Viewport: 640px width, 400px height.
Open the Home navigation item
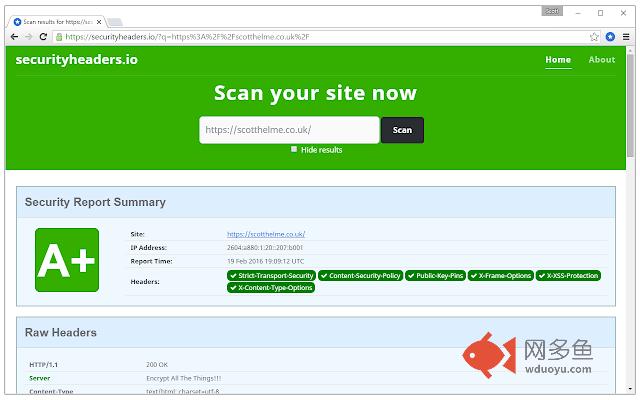pos(558,60)
